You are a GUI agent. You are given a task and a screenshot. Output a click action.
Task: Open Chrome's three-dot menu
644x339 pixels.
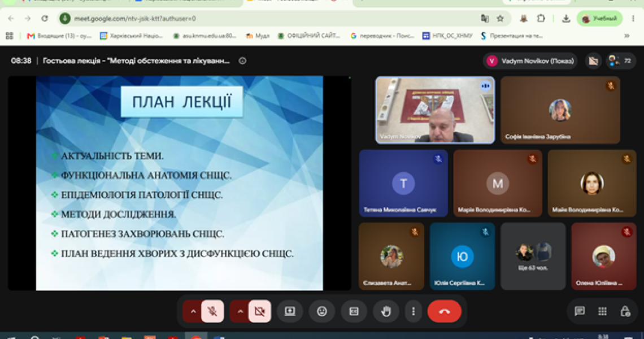click(x=633, y=19)
